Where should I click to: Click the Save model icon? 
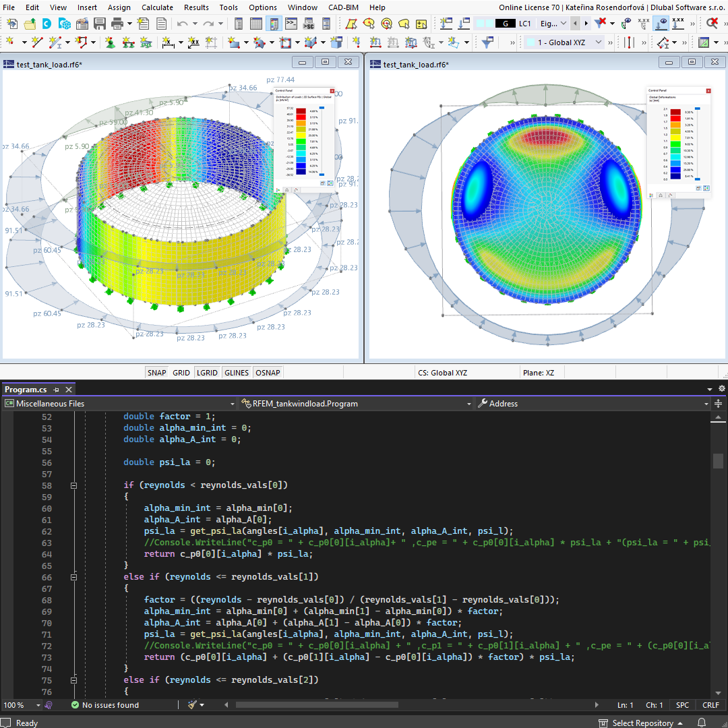coord(100,23)
